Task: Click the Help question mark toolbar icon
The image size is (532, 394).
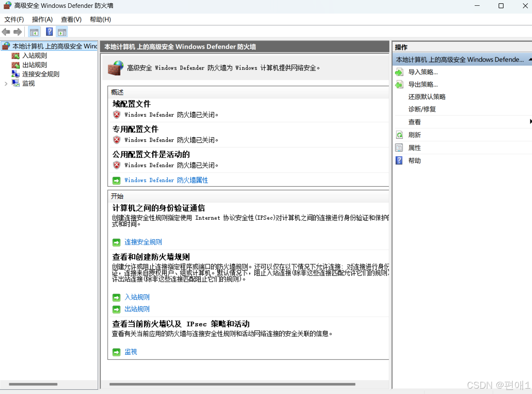Action: (49, 32)
